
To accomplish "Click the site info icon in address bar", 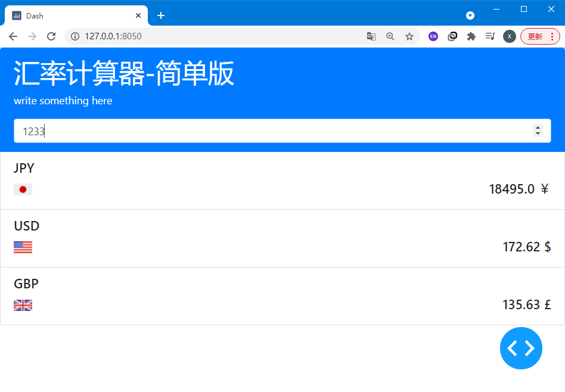I will [75, 36].
